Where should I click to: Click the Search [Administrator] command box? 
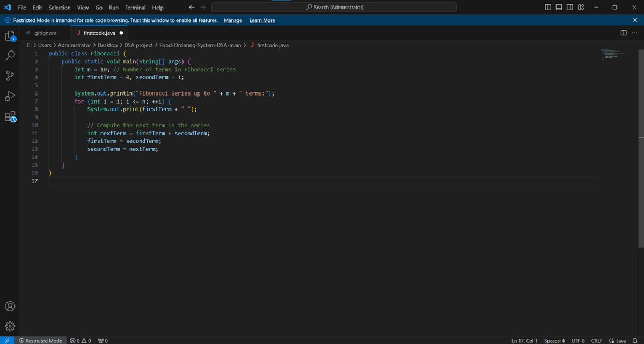click(334, 7)
